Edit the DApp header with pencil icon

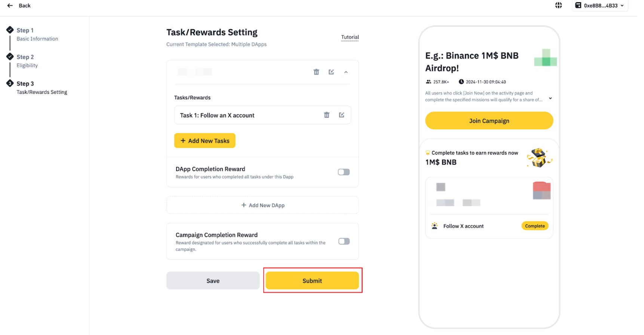point(331,72)
